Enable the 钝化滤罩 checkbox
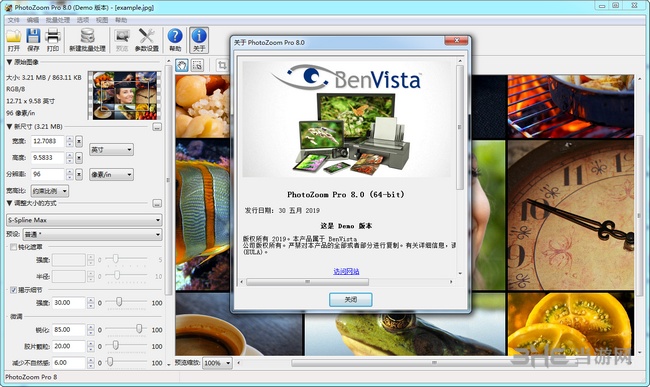Viewport: 650px width, 387px height. [13, 247]
